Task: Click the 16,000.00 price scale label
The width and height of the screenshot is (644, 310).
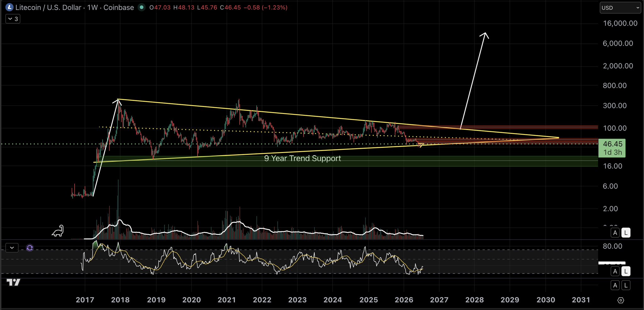Action: tap(620, 23)
